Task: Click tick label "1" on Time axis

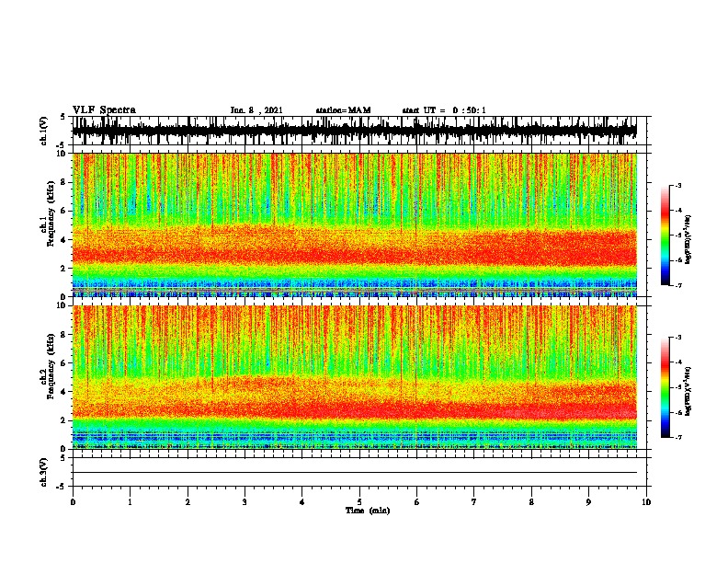Action: [x=130, y=502]
